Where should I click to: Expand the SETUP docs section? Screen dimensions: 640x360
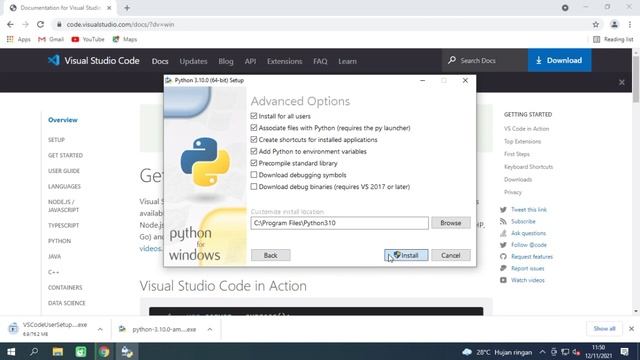[56, 140]
